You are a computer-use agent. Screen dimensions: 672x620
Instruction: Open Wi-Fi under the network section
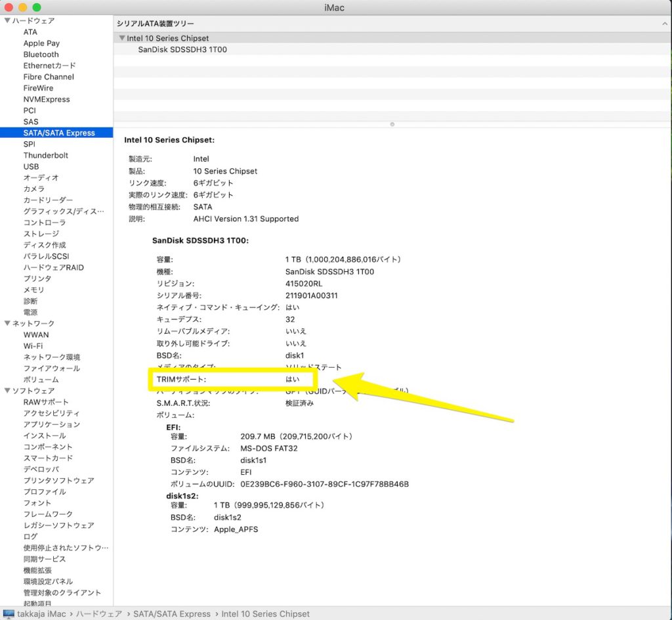coord(33,346)
